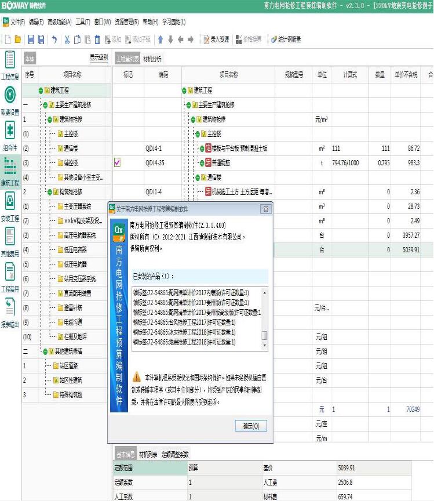Click 录入资源 in the toolbar
Screen dimensions: 434x504
click(216, 39)
